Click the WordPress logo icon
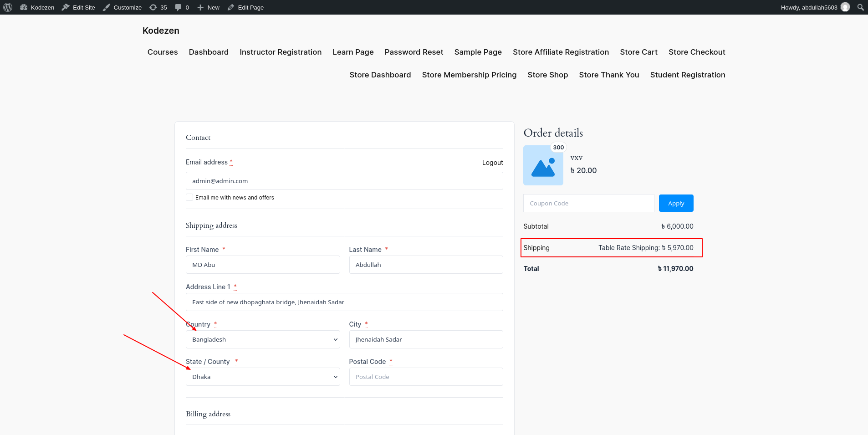This screenshot has width=868, height=435. pyautogui.click(x=8, y=7)
